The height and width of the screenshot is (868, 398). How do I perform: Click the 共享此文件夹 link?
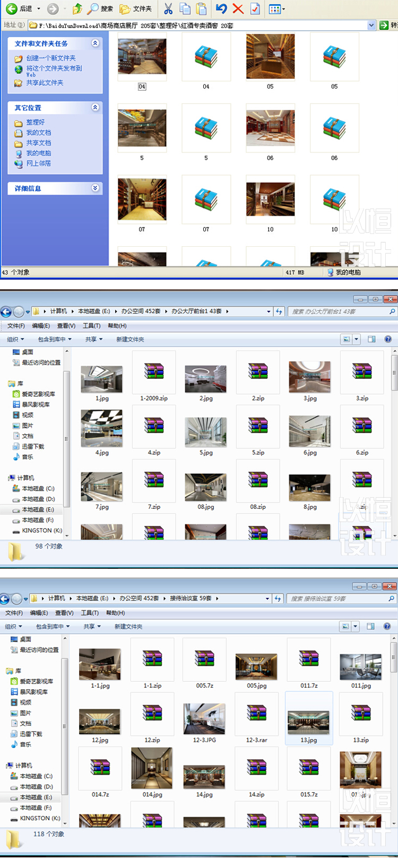[x=45, y=83]
